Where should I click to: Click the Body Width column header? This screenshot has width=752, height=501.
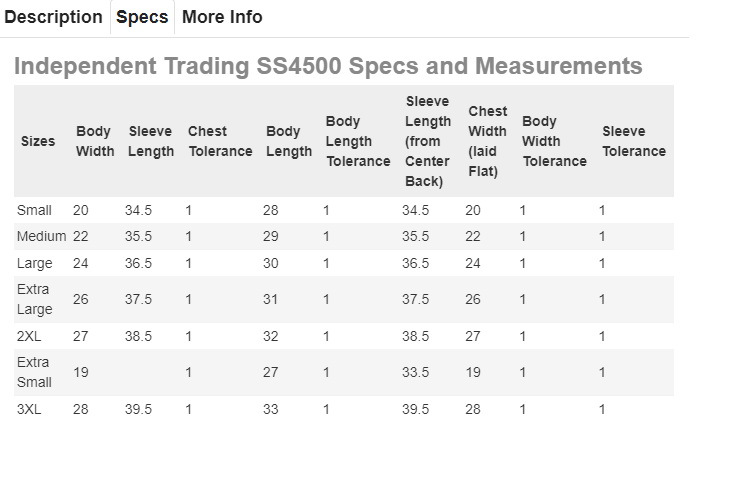tap(95, 141)
